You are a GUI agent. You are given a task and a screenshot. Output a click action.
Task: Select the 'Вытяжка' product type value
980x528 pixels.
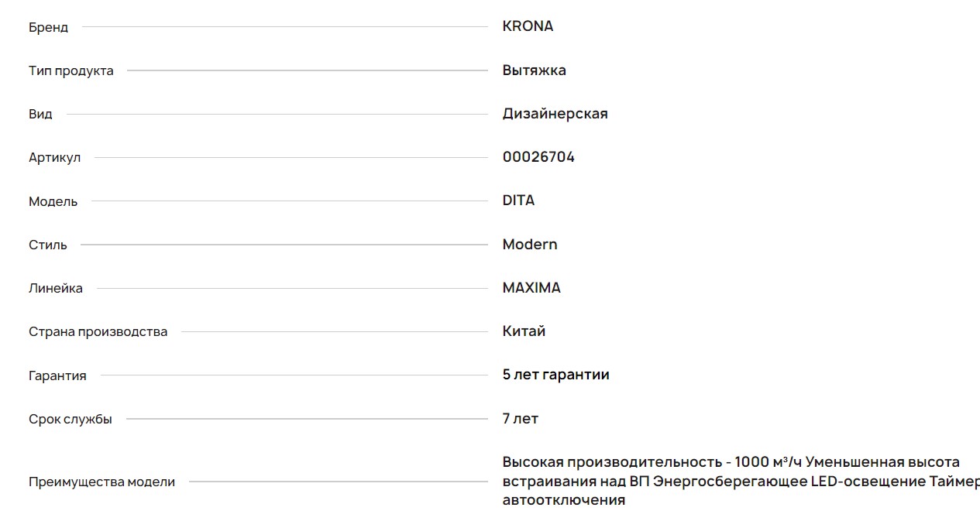534,70
